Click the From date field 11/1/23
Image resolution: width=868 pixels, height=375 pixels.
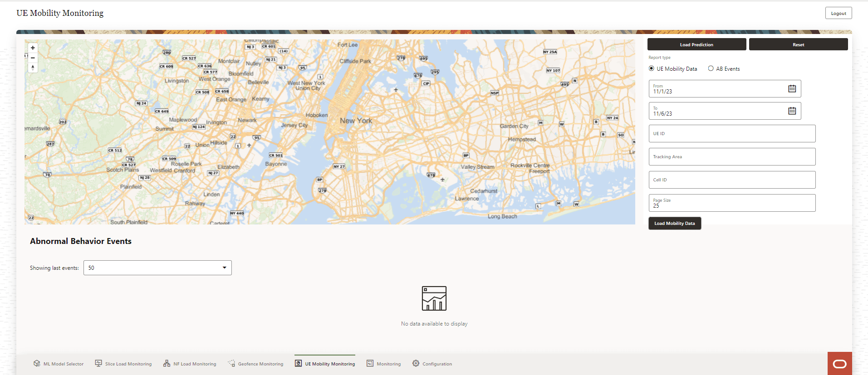[x=725, y=88]
